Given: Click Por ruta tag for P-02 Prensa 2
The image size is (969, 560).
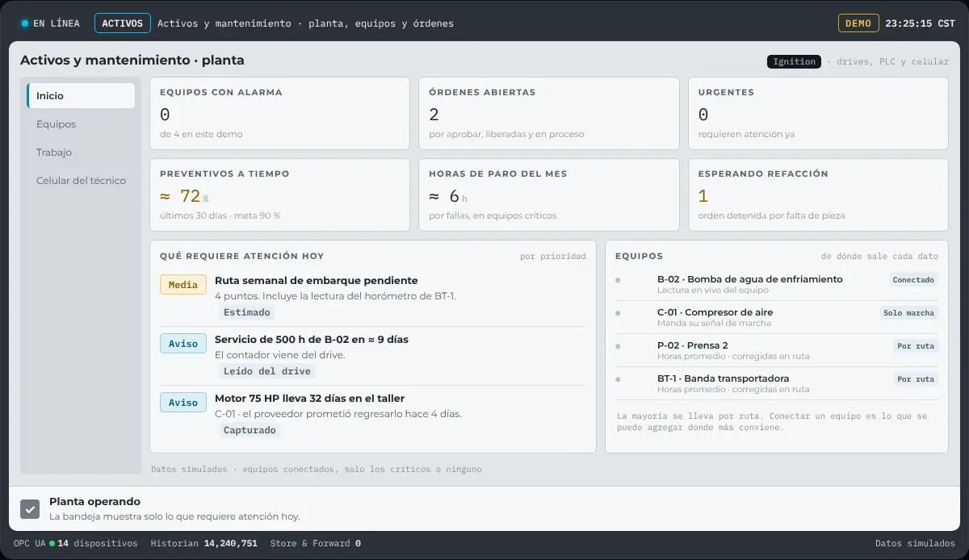Looking at the screenshot, I should point(915,346).
